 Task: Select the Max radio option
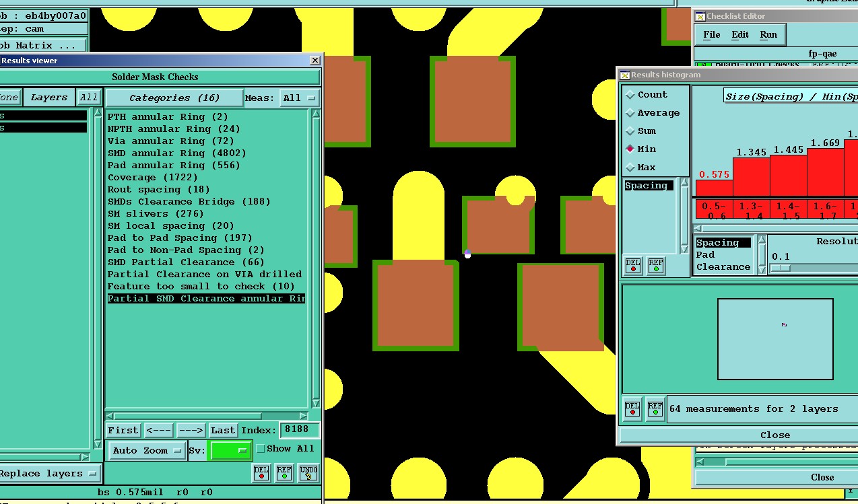click(640, 168)
